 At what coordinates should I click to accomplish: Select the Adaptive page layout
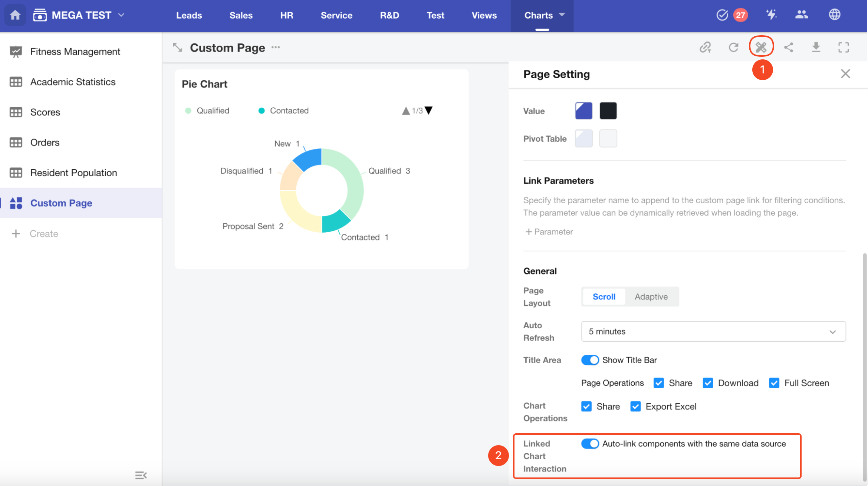click(651, 296)
